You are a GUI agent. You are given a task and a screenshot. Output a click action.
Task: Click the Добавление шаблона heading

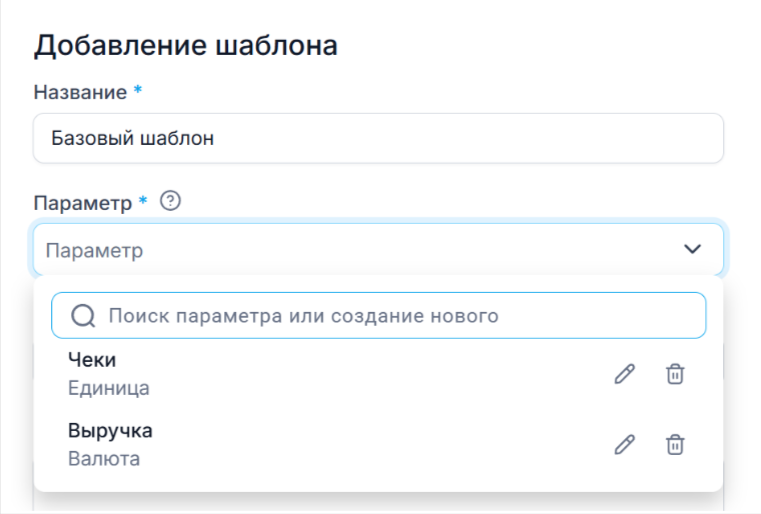(185, 45)
